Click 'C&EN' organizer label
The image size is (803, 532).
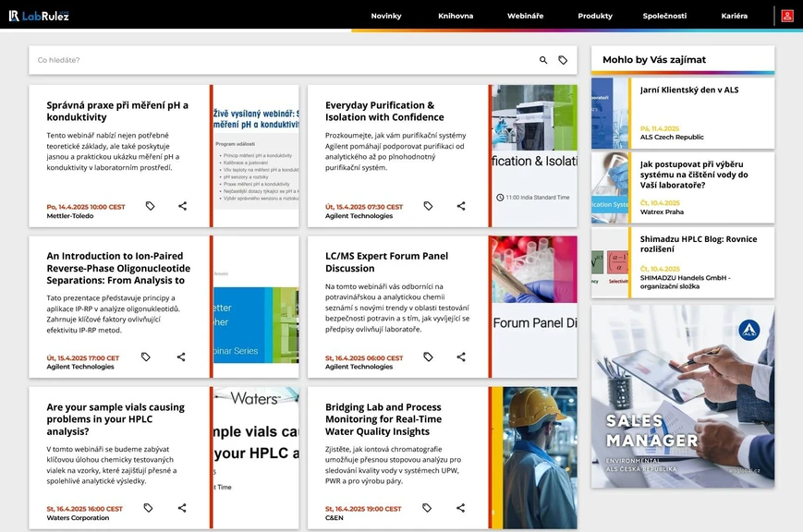[335, 517]
